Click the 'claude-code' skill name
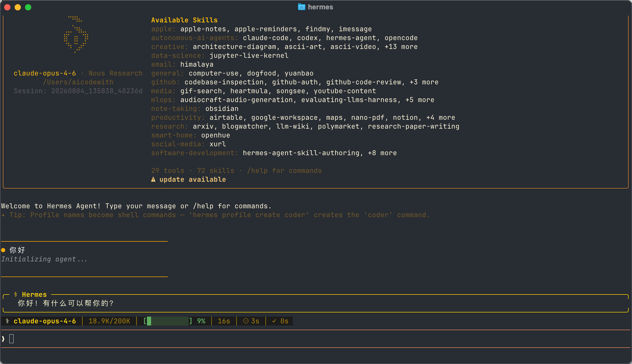Image resolution: width=632 pixels, height=364 pixels. pyautogui.click(x=265, y=38)
